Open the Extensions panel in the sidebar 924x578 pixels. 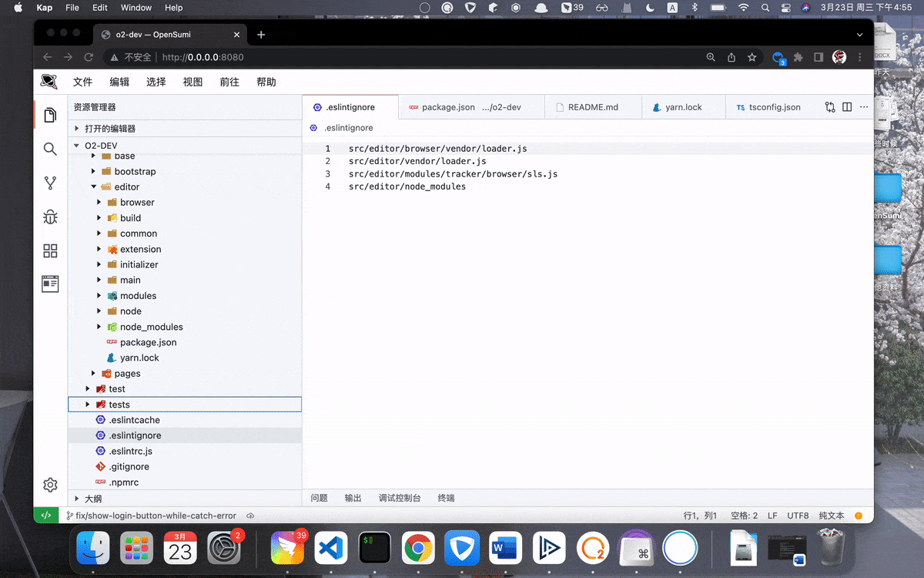(x=50, y=250)
